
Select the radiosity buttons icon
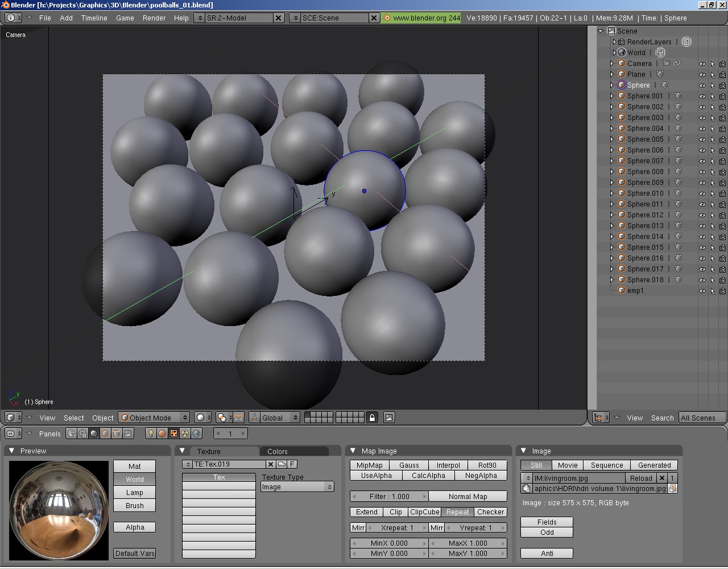pos(185,434)
